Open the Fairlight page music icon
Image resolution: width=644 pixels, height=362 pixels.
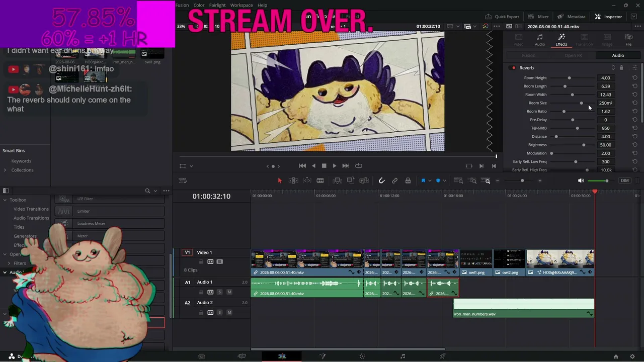(403, 356)
